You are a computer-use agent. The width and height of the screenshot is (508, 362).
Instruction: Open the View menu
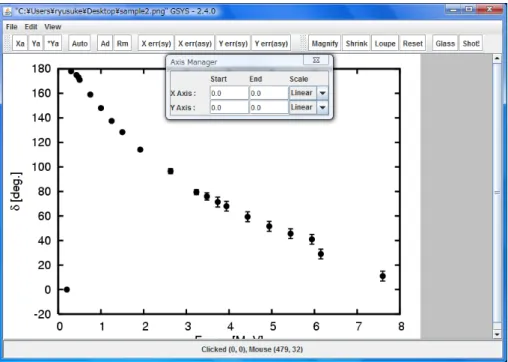(53, 27)
